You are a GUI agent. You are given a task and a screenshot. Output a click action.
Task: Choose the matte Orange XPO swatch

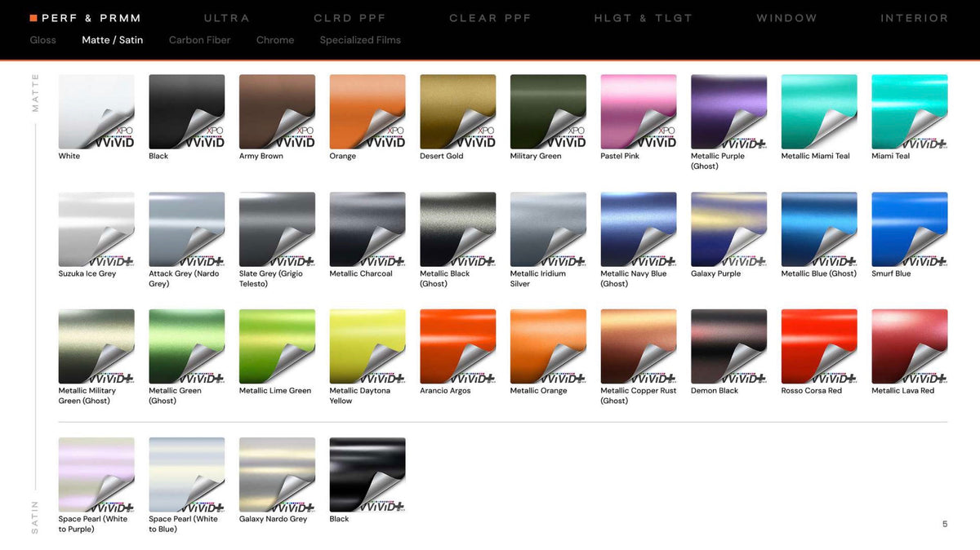coord(367,112)
